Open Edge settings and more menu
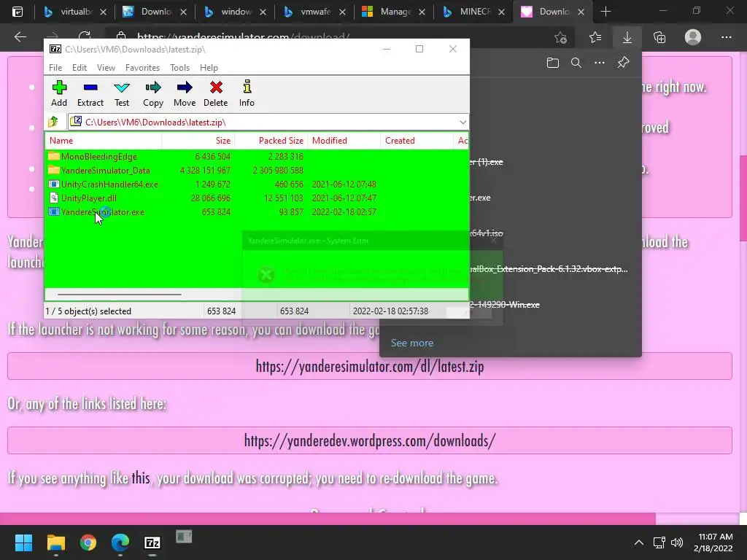747x560 pixels. point(726,37)
